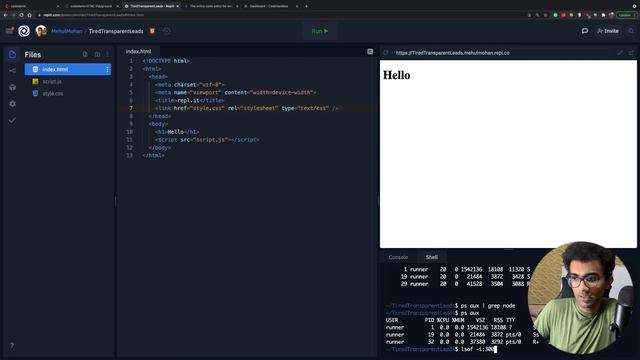Click the green extension icon in toolbar
Image resolution: width=640 pixels, height=360 pixels.
(555, 15)
